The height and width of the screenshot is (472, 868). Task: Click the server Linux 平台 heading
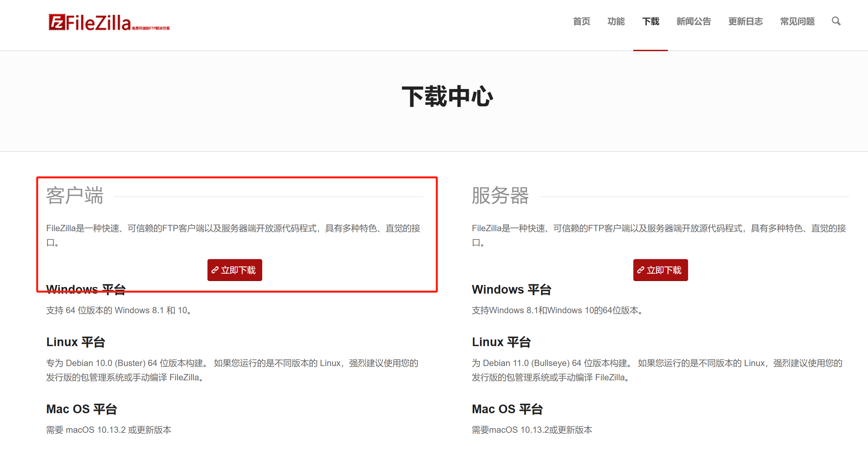tap(501, 342)
